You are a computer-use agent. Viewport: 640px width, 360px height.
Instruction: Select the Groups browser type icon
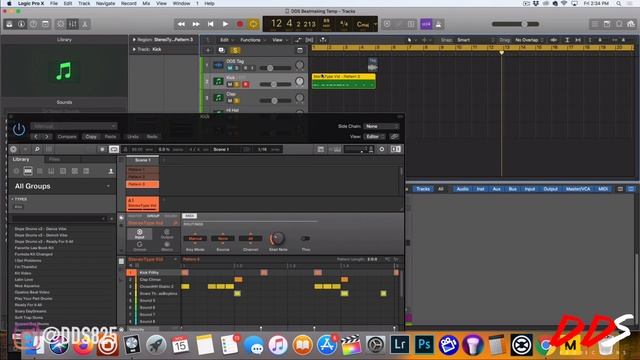click(x=28, y=171)
